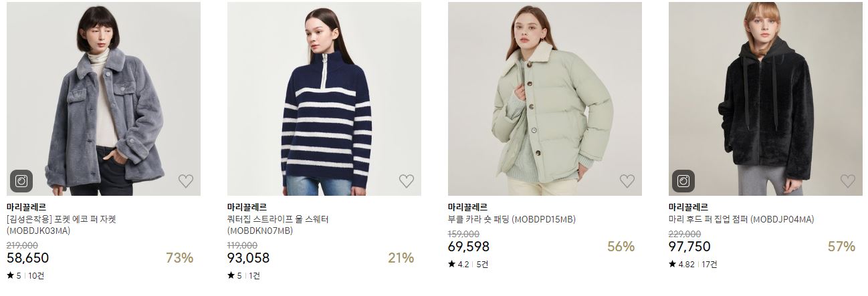The image size is (868, 296).
Task: Open Instagram icon on black fur jumper photo
Action: coord(683,181)
